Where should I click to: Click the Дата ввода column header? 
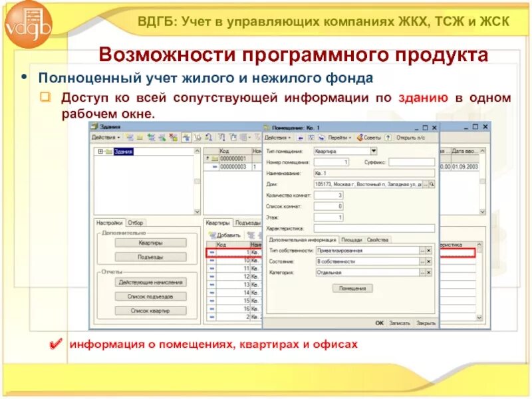click(x=464, y=151)
